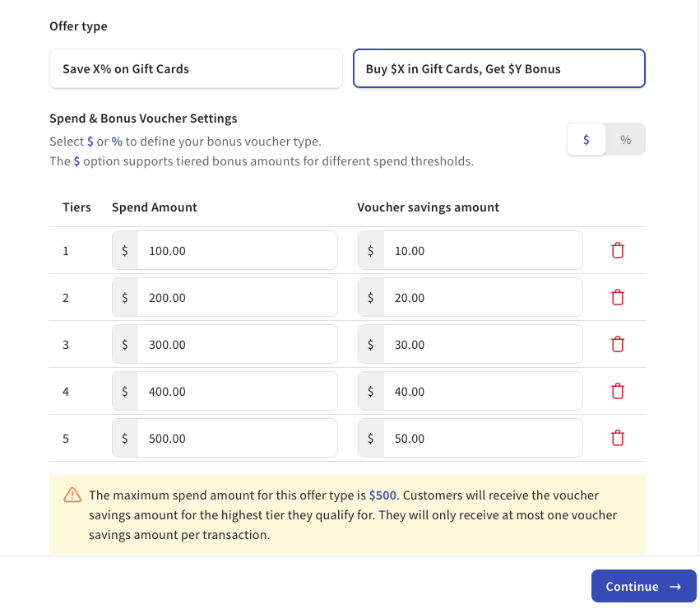Delete tier 5 using trash icon
Viewport: 700px width, 609px height.
[618, 439]
